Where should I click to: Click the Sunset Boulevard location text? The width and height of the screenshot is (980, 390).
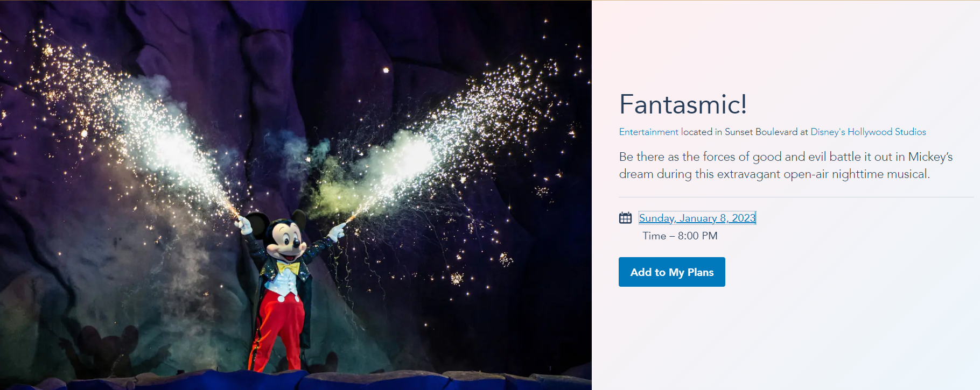761,132
